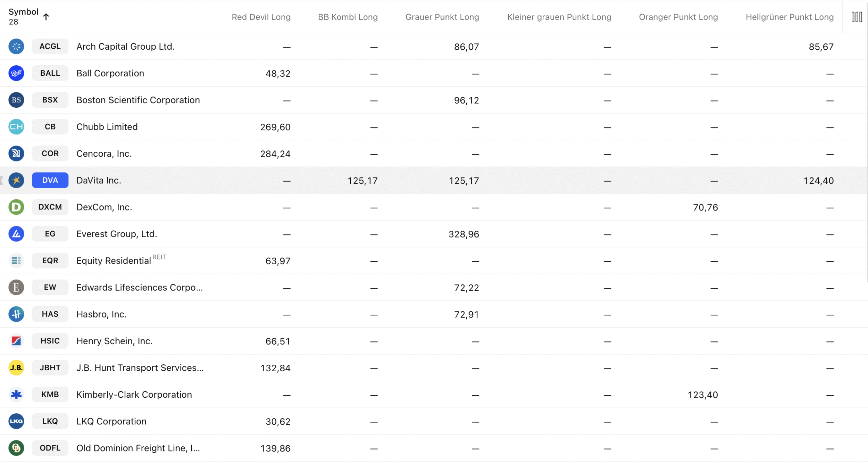Viewport: 868px width, 463px height.
Task: Click the Arch Capital Group logo icon
Action: [16, 47]
